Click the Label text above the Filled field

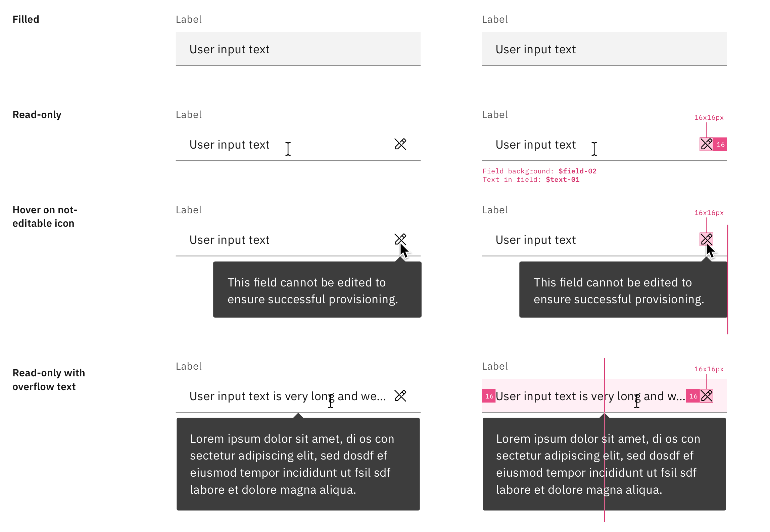pos(188,19)
